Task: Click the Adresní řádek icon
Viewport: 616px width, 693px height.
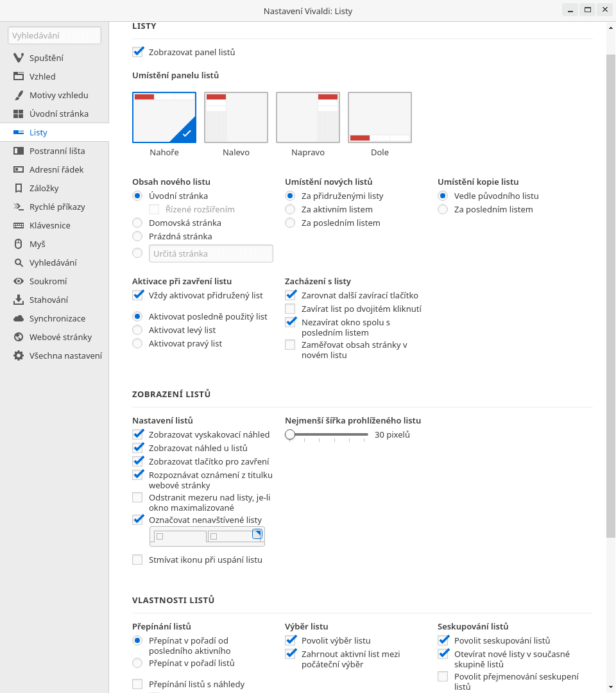Action: click(18, 169)
